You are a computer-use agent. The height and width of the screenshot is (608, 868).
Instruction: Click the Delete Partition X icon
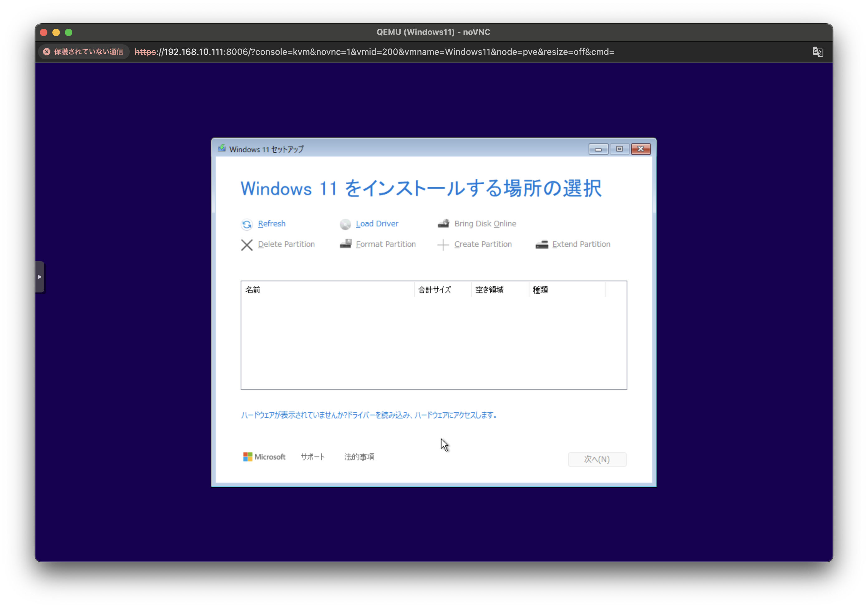247,245
